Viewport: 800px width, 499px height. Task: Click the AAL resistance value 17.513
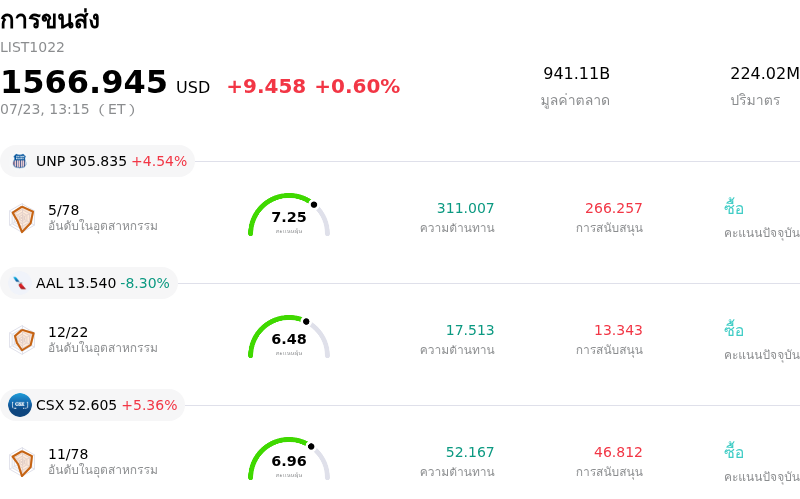point(470,330)
